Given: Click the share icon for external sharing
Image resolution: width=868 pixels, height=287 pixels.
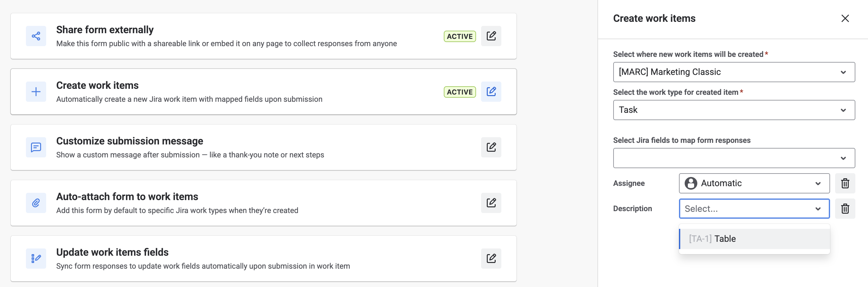Looking at the screenshot, I should click(x=36, y=36).
